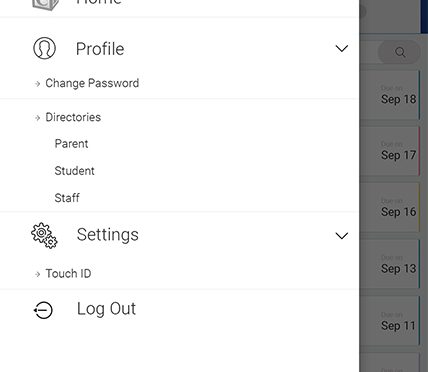Screen dimensions: 428x372
Task: Open the Staff directory
Action: click(67, 198)
